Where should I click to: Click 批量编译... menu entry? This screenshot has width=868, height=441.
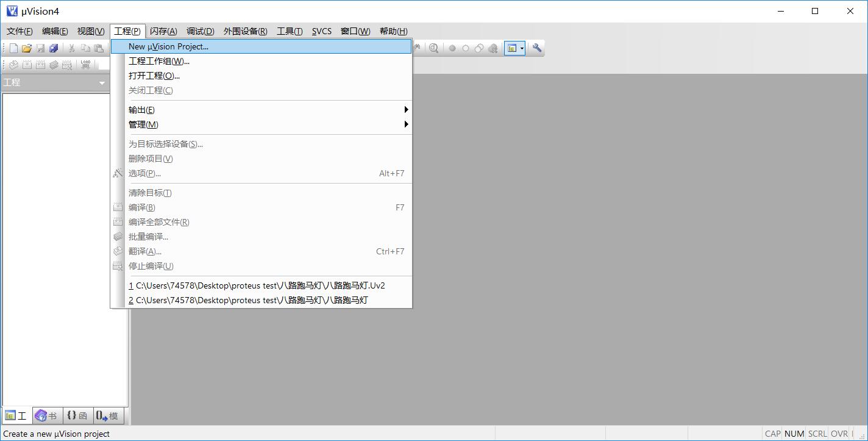261,237
